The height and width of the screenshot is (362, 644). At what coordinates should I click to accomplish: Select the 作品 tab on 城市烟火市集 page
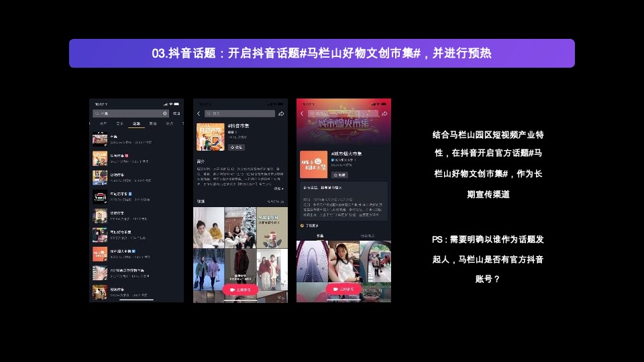[320, 236]
